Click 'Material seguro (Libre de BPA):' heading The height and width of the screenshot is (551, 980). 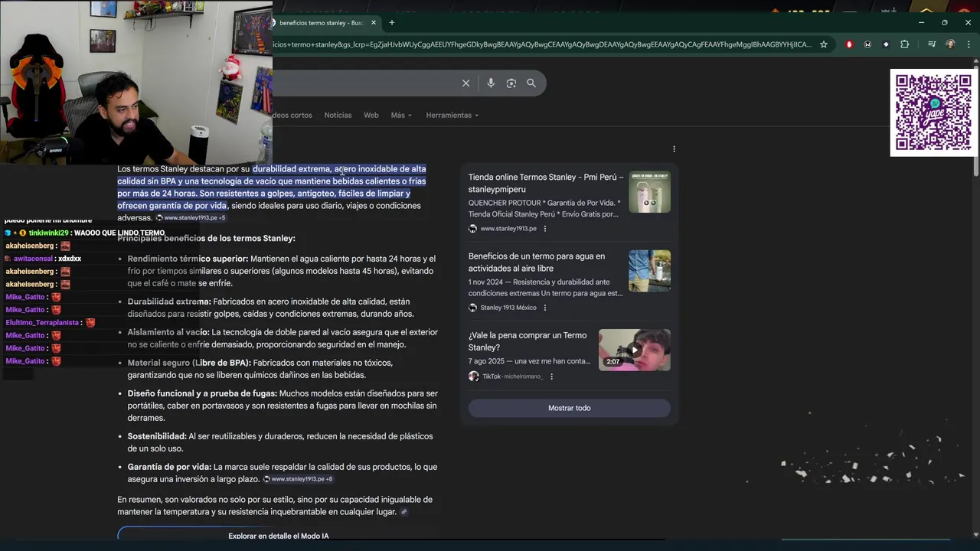[x=189, y=363]
